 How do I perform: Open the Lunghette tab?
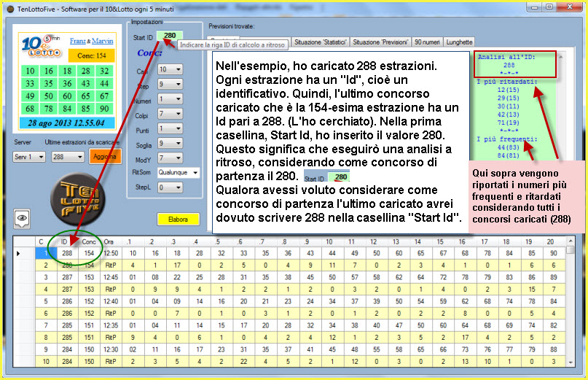tap(459, 42)
